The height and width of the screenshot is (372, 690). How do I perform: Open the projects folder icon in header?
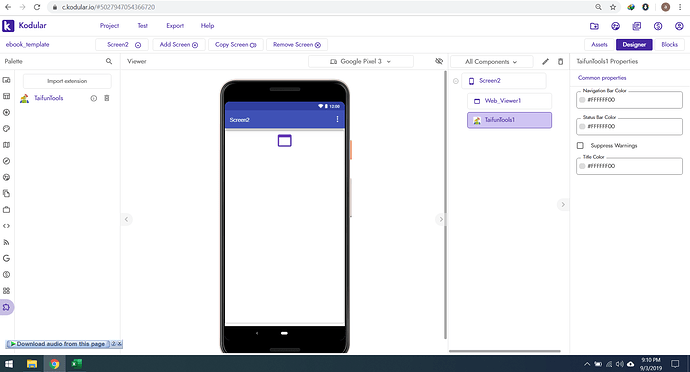coord(594,26)
